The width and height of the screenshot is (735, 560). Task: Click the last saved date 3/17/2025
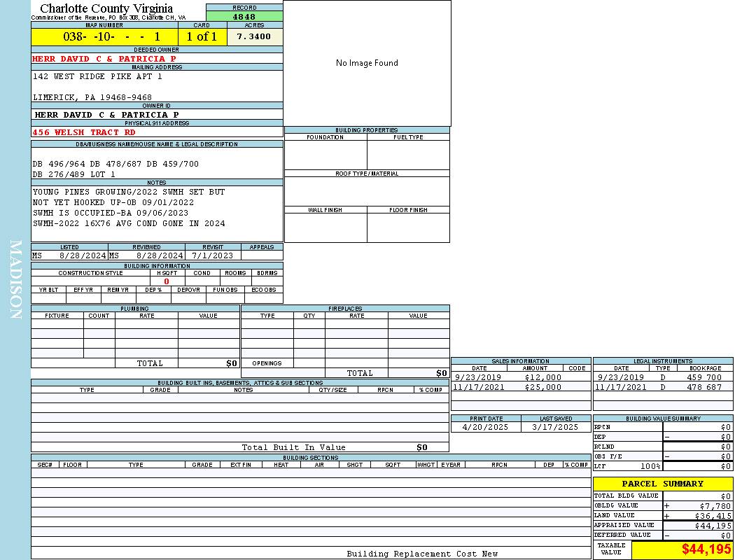point(555,427)
